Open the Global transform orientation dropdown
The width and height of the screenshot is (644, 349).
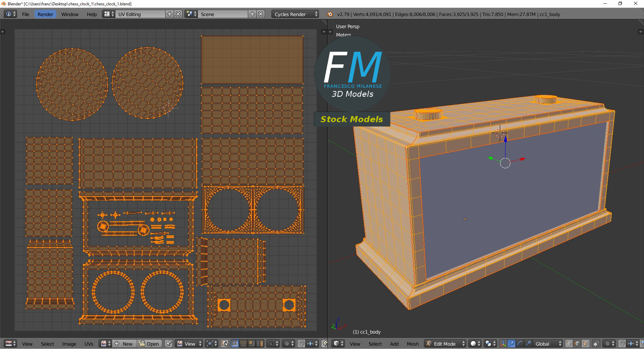pyautogui.click(x=548, y=344)
